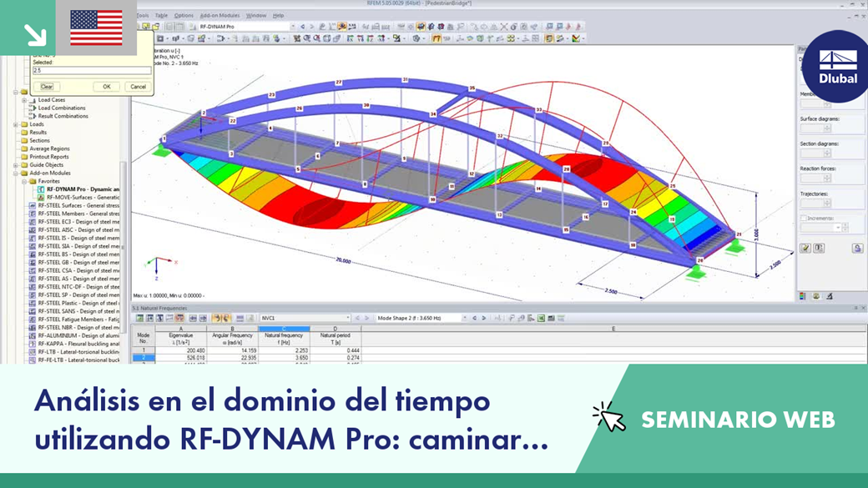
Task: Open the Help menu
Action: pyautogui.click(x=279, y=16)
